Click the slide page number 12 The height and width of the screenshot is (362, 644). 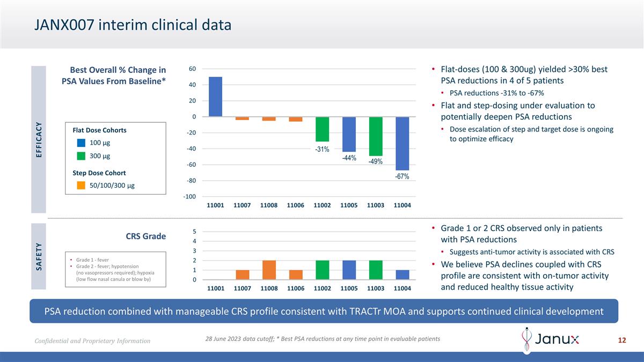pyautogui.click(x=622, y=341)
